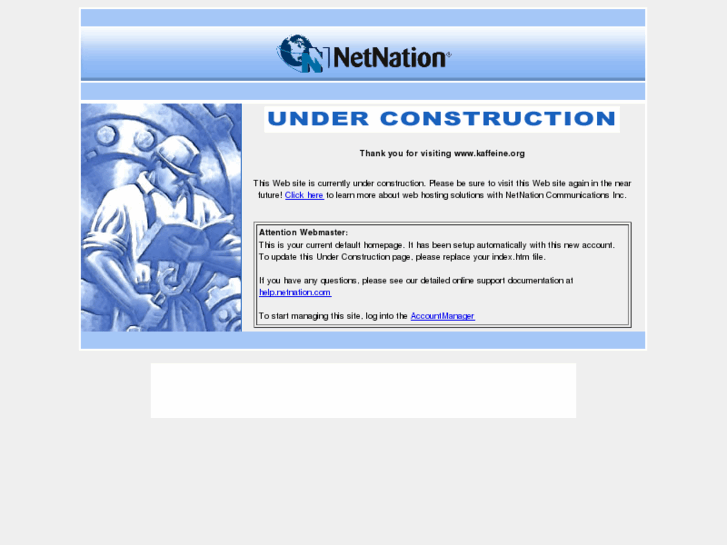This screenshot has width=727, height=545.
Task: Click the "NetNation Communications Inc." text in paragraph
Action: pos(566,195)
